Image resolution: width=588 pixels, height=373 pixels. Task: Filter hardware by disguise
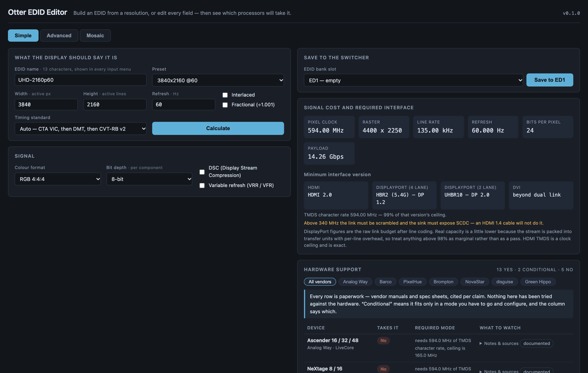tap(505, 282)
